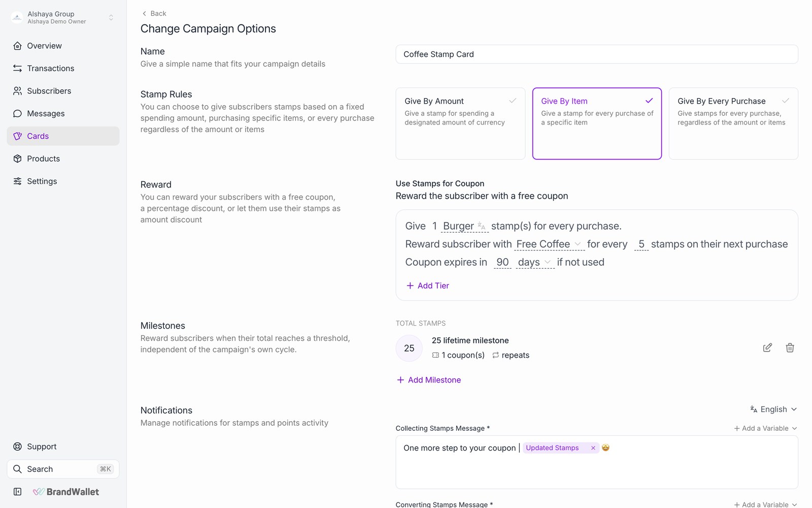Open the Messages section

(63, 113)
